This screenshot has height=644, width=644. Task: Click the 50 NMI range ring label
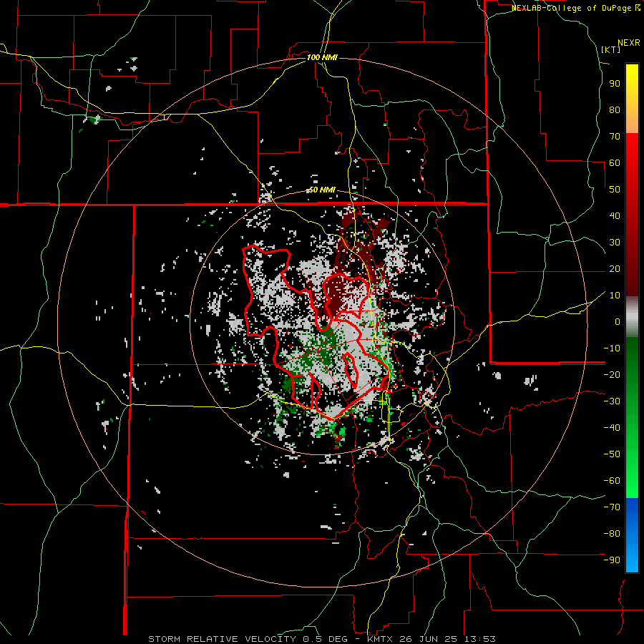pyautogui.click(x=322, y=190)
